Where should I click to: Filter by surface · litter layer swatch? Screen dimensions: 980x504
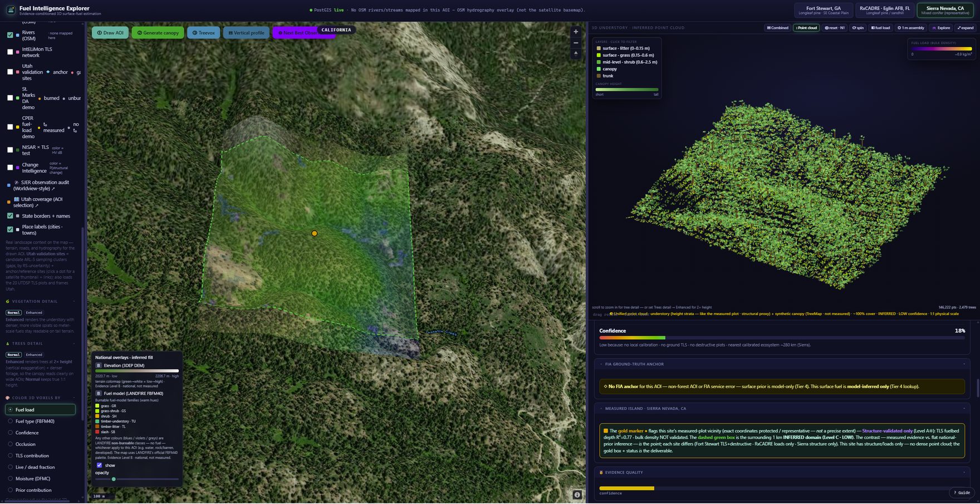click(599, 48)
